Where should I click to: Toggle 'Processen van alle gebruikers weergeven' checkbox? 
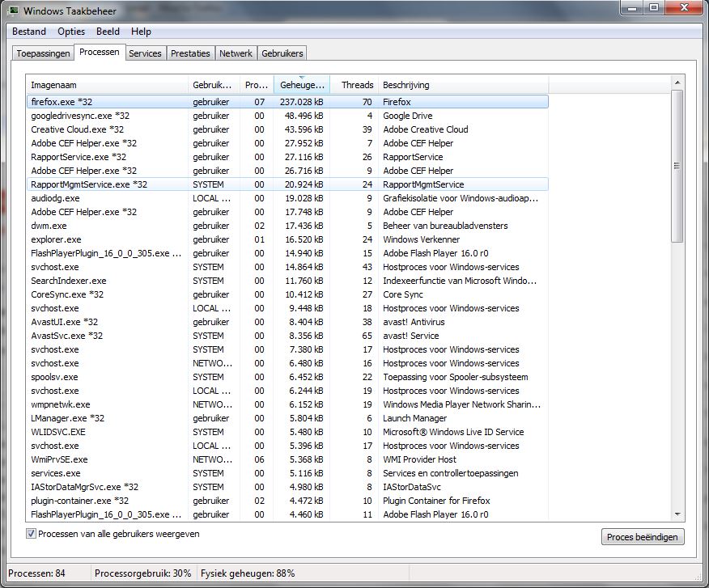32,534
